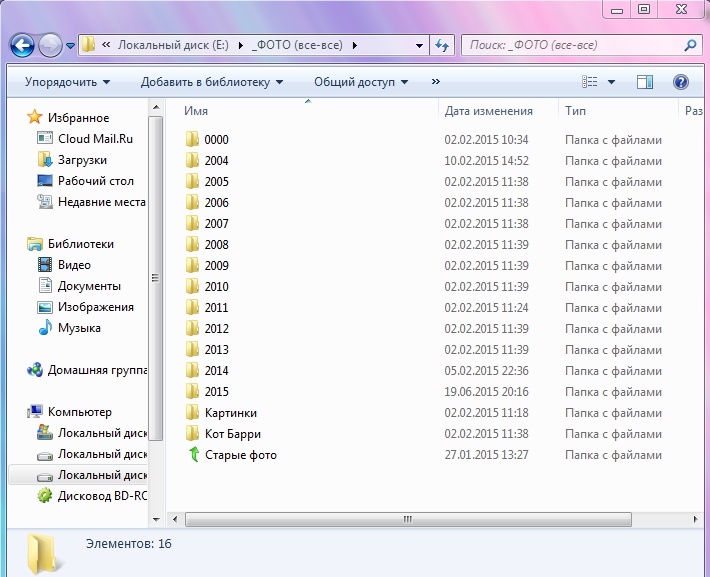Click the Back navigation arrow button
The height and width of the screenshot is (577, 710).
click(22, 45)
